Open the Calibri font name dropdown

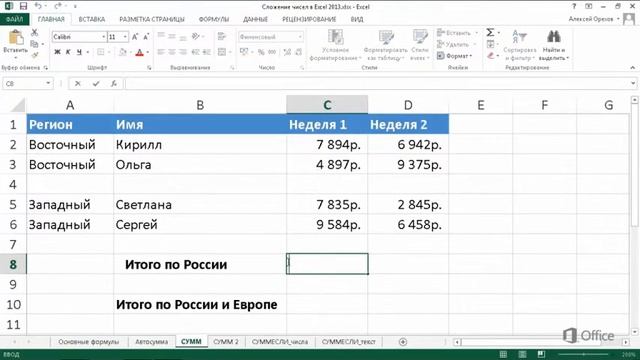(x=103, y=37)
